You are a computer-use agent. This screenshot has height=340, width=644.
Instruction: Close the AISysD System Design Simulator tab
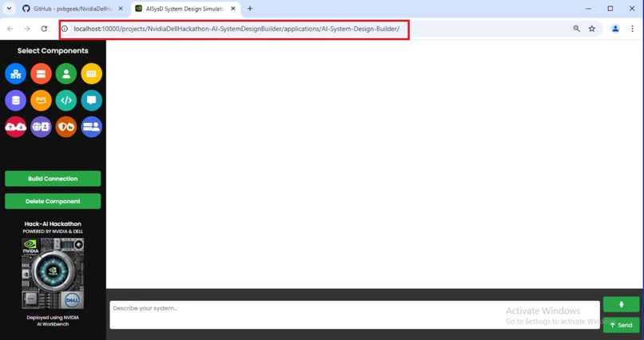(233, 9)
